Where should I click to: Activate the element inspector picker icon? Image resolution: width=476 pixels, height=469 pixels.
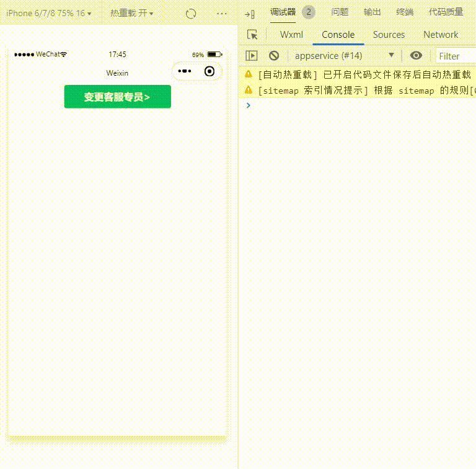252,35
